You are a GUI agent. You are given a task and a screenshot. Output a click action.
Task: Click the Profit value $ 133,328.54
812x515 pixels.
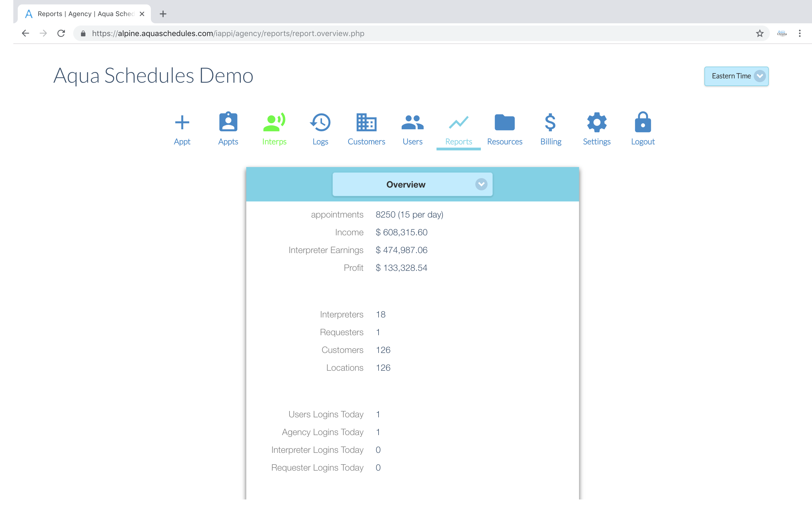coord(401,267)
